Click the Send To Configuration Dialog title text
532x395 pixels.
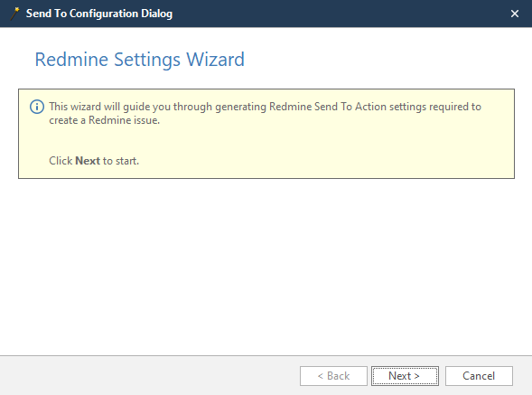pyautogui.click(x=99, y=14)
